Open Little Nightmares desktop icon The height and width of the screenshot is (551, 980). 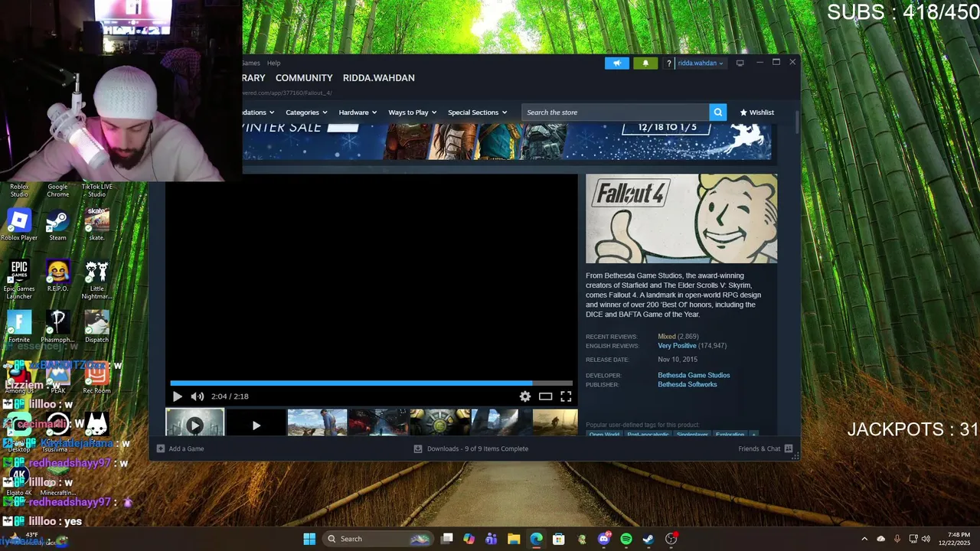96,279
